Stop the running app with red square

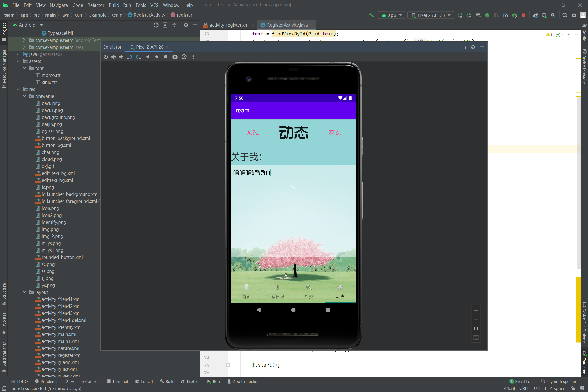(x=524, y=15)
